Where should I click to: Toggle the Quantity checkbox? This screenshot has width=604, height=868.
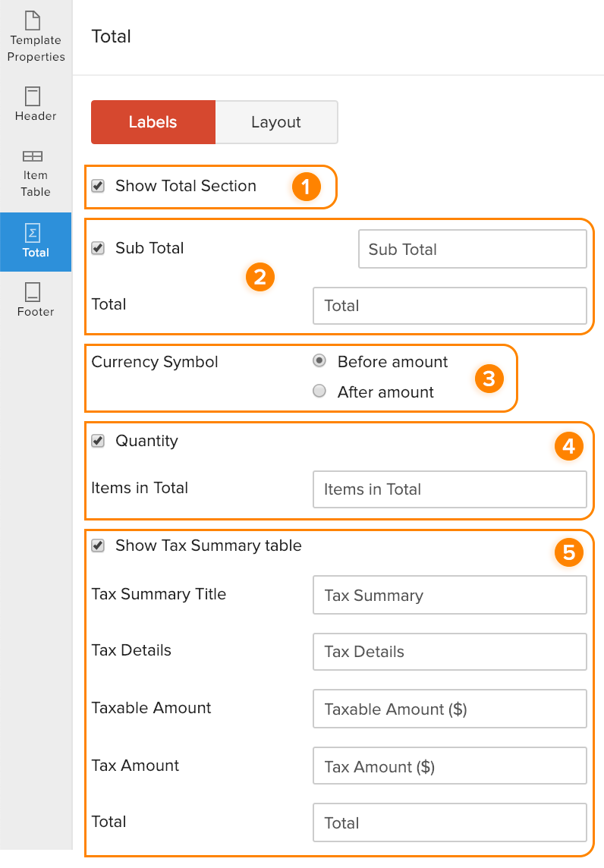(x=98, y=441)
